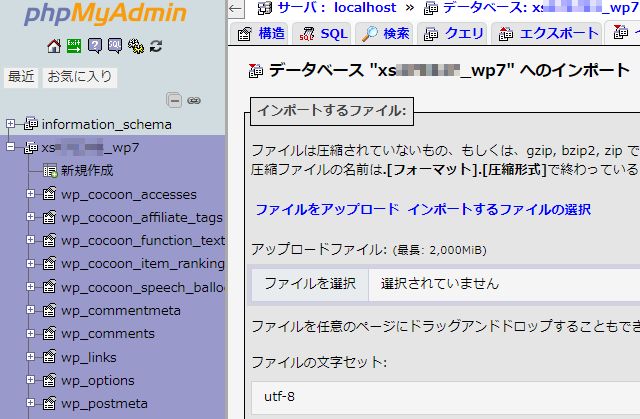This screenshot has width=640, height=419.
Task: Click the Home icon in phpMyAdmin sidebar
Action: (54, 46)
